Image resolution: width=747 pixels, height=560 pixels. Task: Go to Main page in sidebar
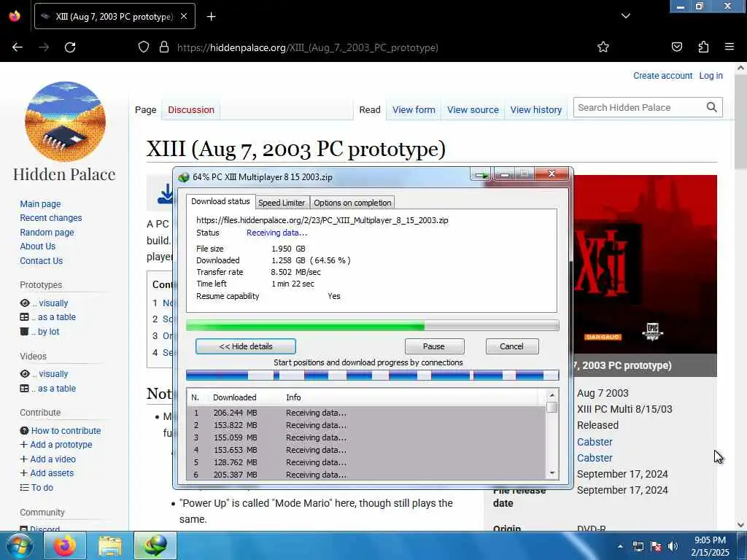[41, 204]
